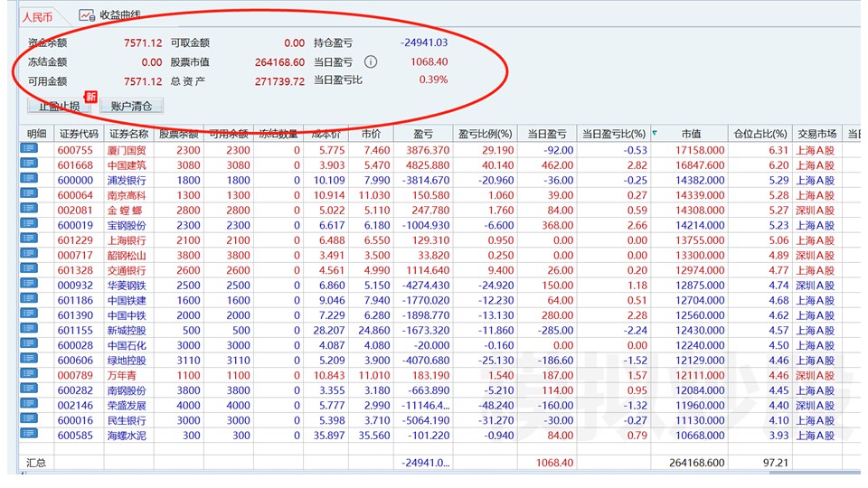This screenshot has width=868, height=488.
Task: Sort by 盈亏 column header
Action: pos(423,134)
